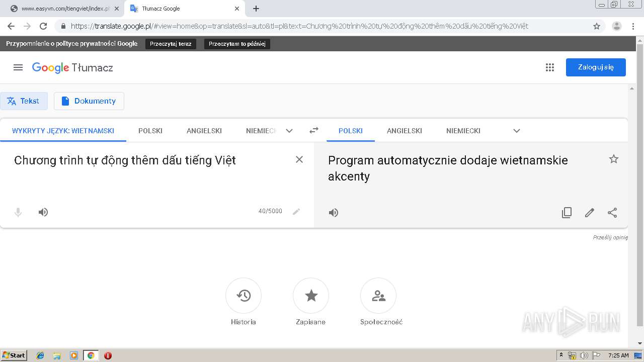
Task: Switch to Tekst translation mode
Action: pyautogui.click(x=23, y=101)
